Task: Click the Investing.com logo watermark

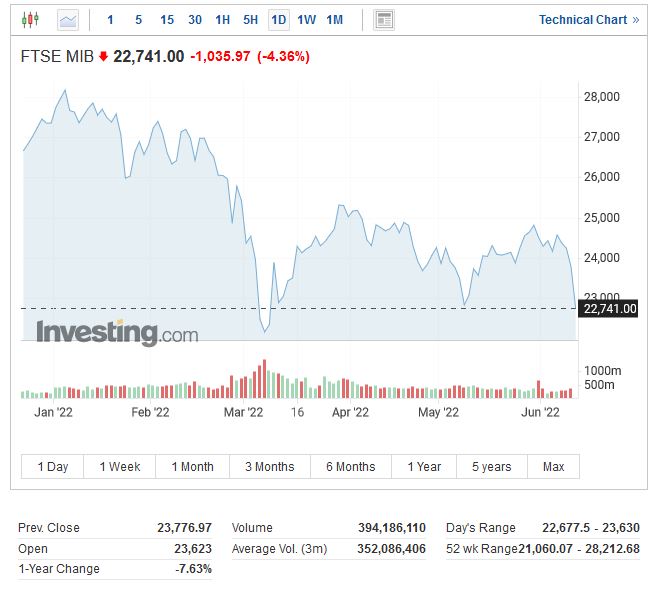Action: click(x=117, y=333)
